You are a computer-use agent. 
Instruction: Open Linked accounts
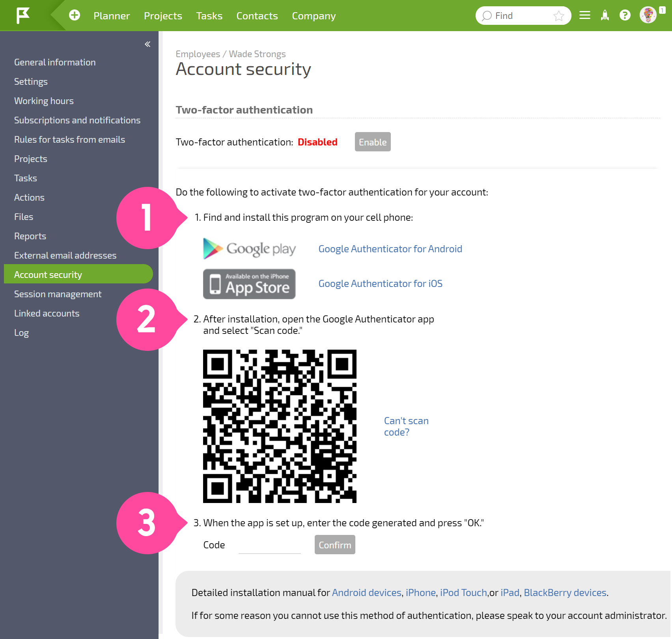tap(47, 313)
